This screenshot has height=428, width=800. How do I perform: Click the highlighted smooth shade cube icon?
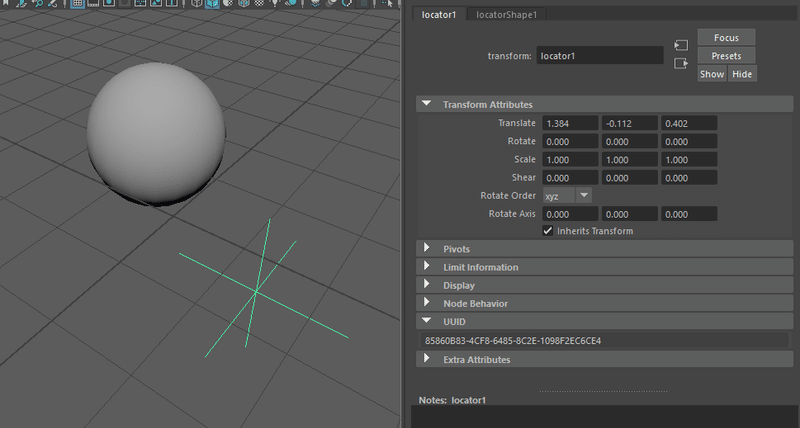212,3
